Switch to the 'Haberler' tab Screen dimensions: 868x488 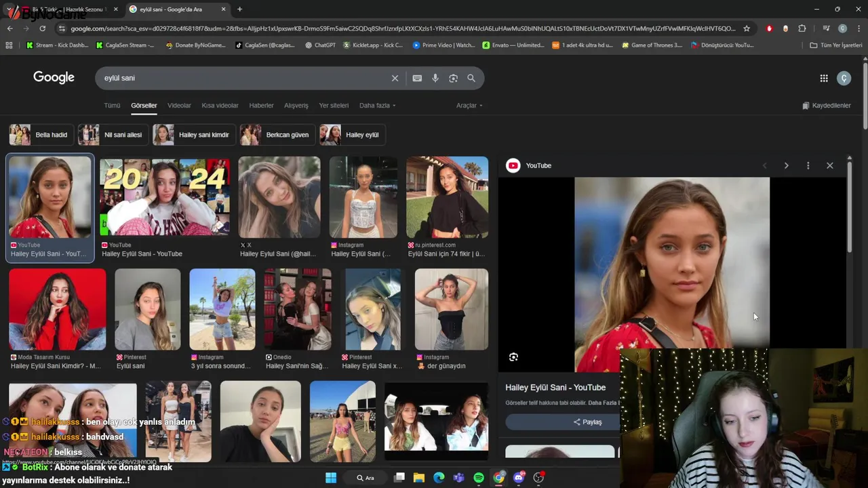[261, 106]
